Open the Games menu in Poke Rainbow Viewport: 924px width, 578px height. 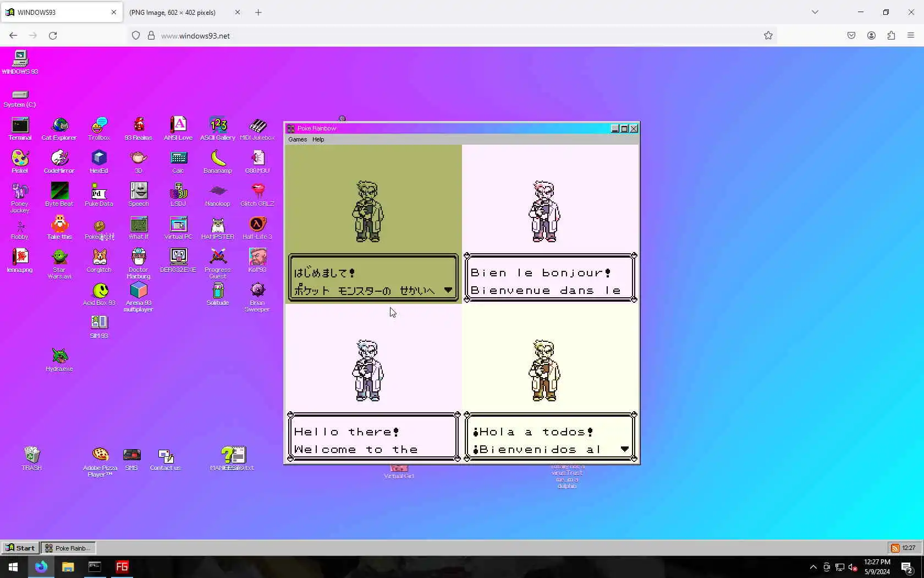298,139
